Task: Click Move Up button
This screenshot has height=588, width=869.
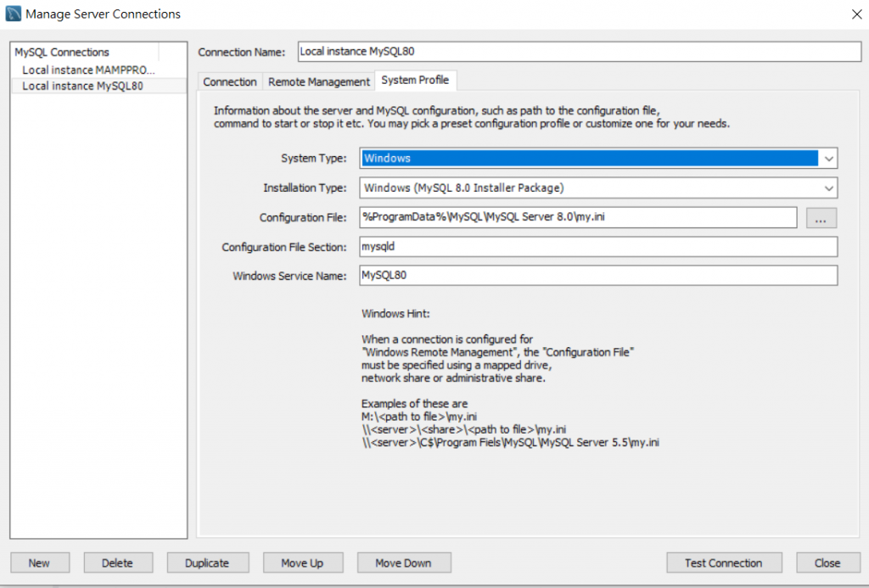Action: 303,563
